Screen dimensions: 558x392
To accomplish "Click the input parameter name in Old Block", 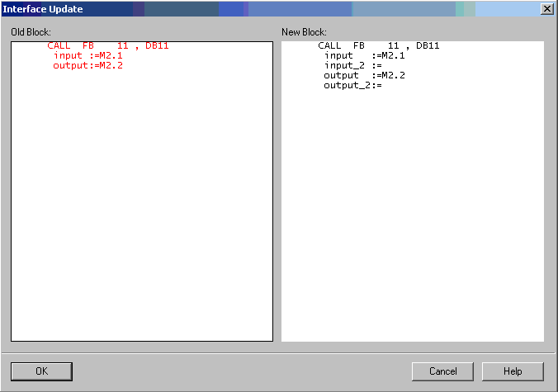I will (69, 55).
